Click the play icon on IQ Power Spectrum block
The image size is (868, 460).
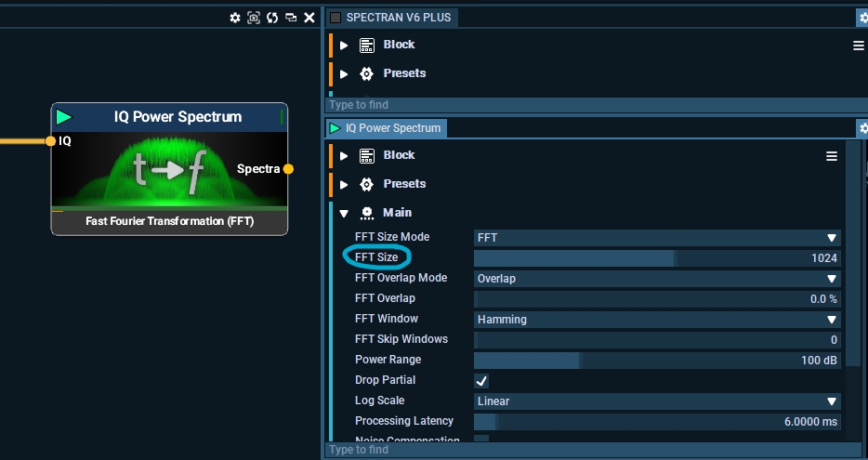tap(63, 117)
